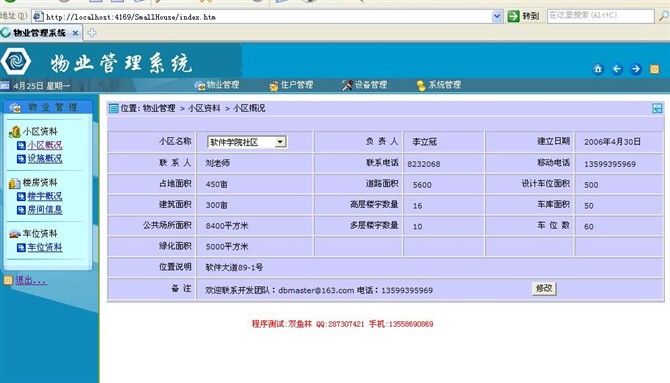Click the back arrow icon in header
This screenshot has height=383, width=670.
coord(617,69)
